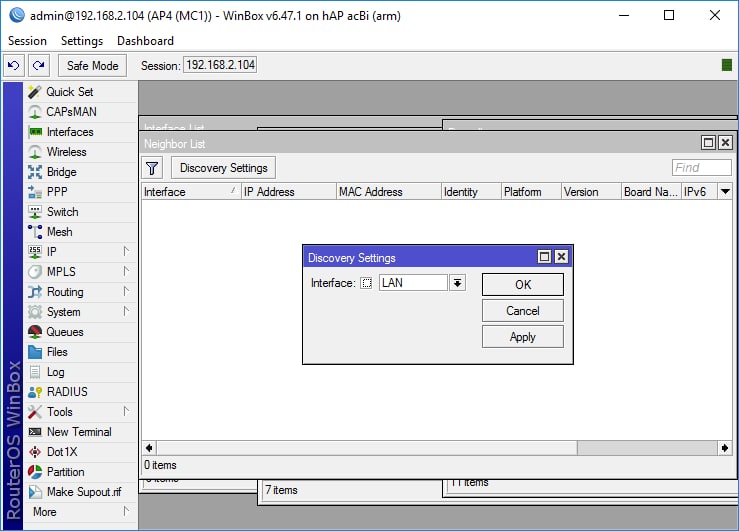Screen dimensions: 739x531
Task: Click the green status indicator square
Action: tap(726, 65)
